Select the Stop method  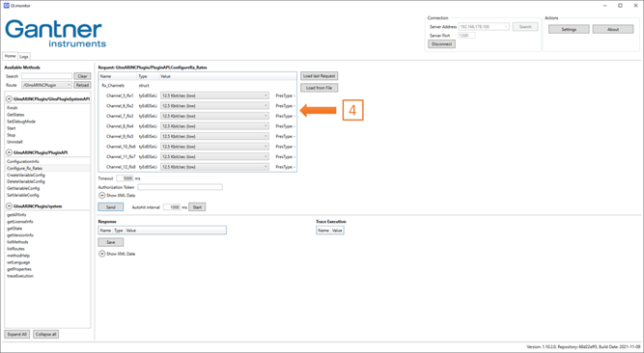tap(11, 135)
